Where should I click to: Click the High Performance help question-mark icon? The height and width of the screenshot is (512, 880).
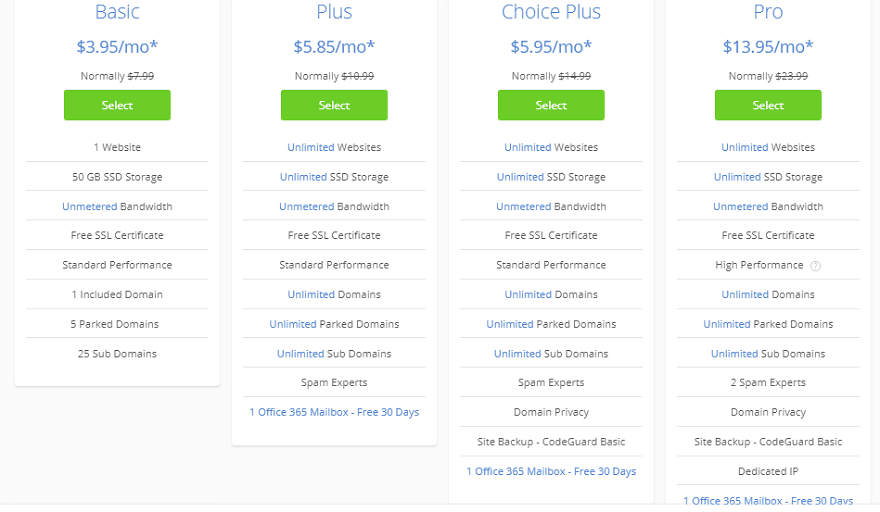point(815,266)
